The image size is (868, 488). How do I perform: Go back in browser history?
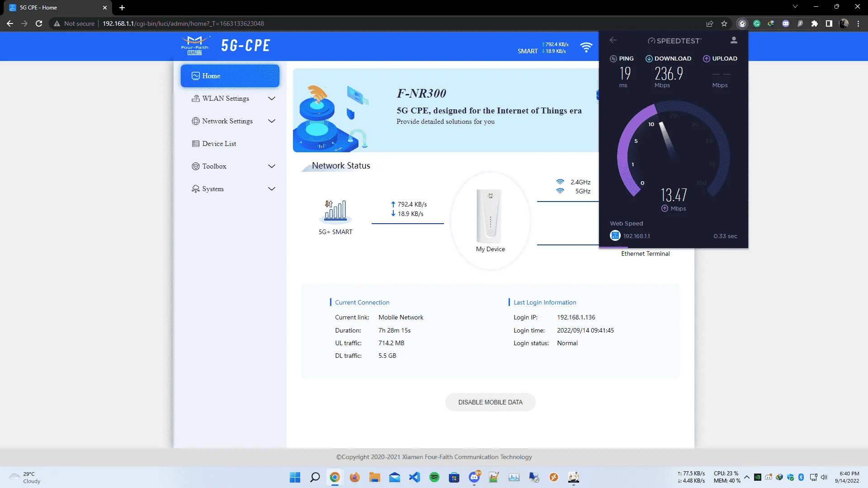tap(10, 23)
